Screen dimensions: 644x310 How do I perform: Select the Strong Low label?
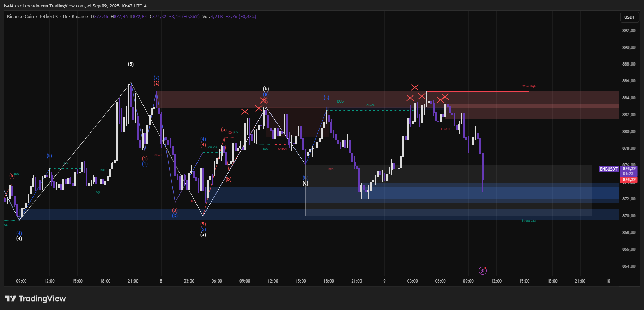tap(529, 221)
